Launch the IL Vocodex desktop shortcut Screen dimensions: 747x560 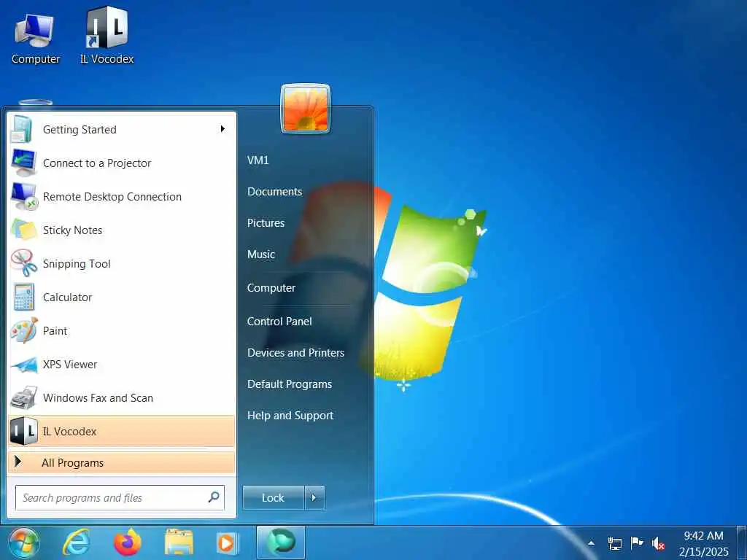point(107,36)
